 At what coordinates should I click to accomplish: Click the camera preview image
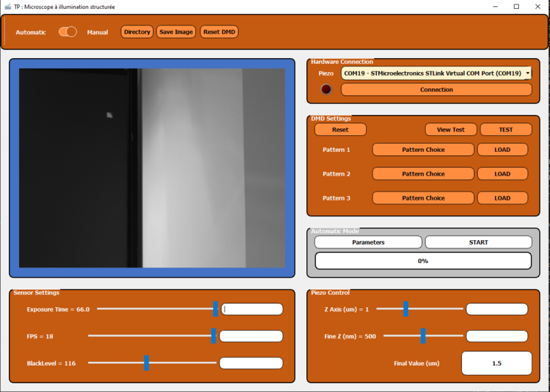click(x=152, y=168)
